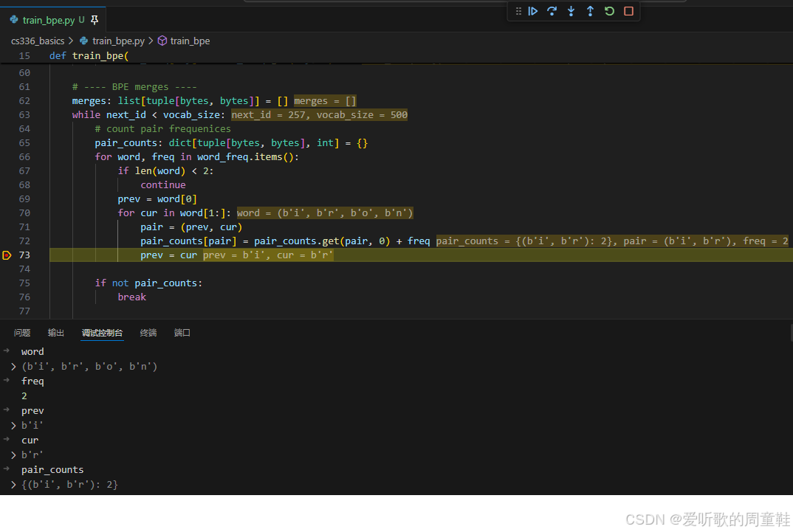Expand the word tuple result in console
The image size is (793, 532).
click(13, 367)
